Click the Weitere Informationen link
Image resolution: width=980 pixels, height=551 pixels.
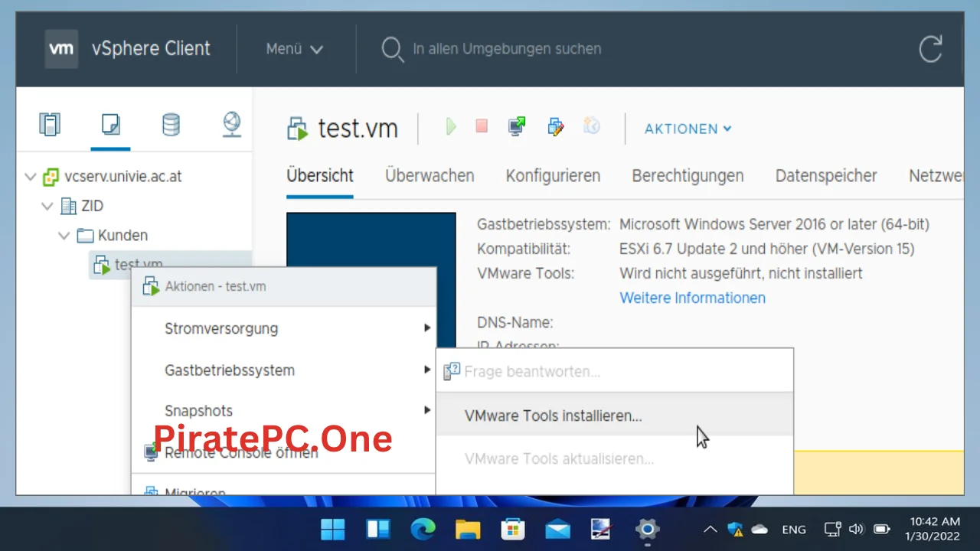[692, 298]
